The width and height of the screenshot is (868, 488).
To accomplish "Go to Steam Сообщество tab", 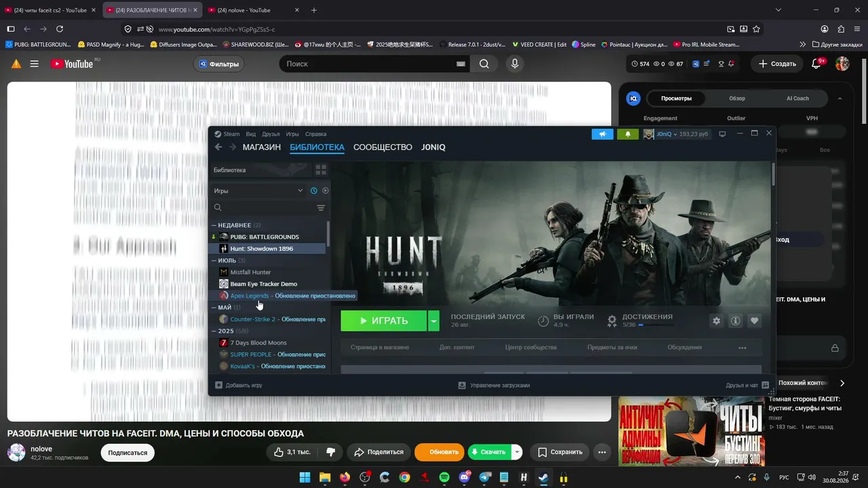I will click(382, 147).
